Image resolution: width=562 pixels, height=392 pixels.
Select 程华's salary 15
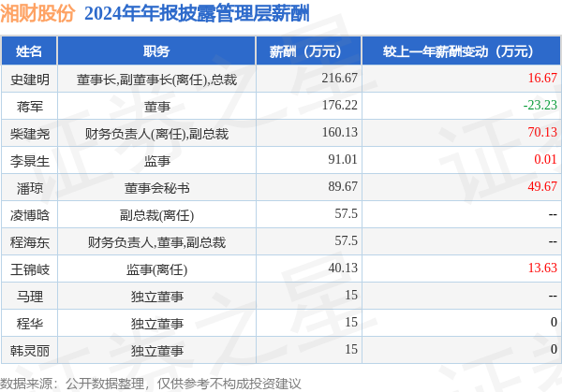point(351,322)
